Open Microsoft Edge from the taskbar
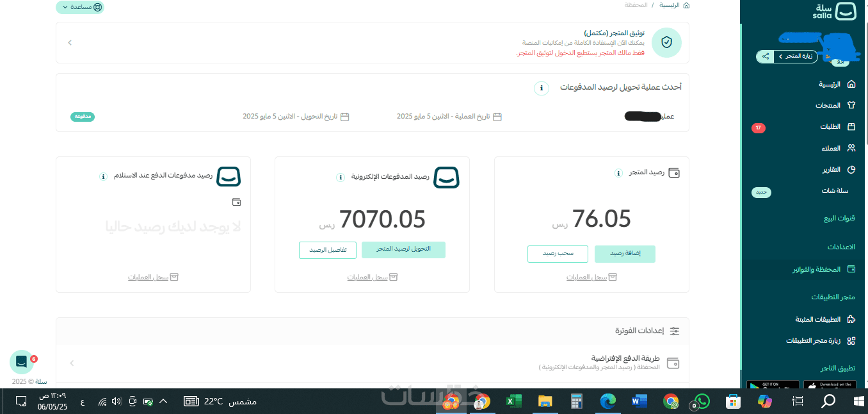The width and height of the screenshot is (868, 414). point(608,401)
